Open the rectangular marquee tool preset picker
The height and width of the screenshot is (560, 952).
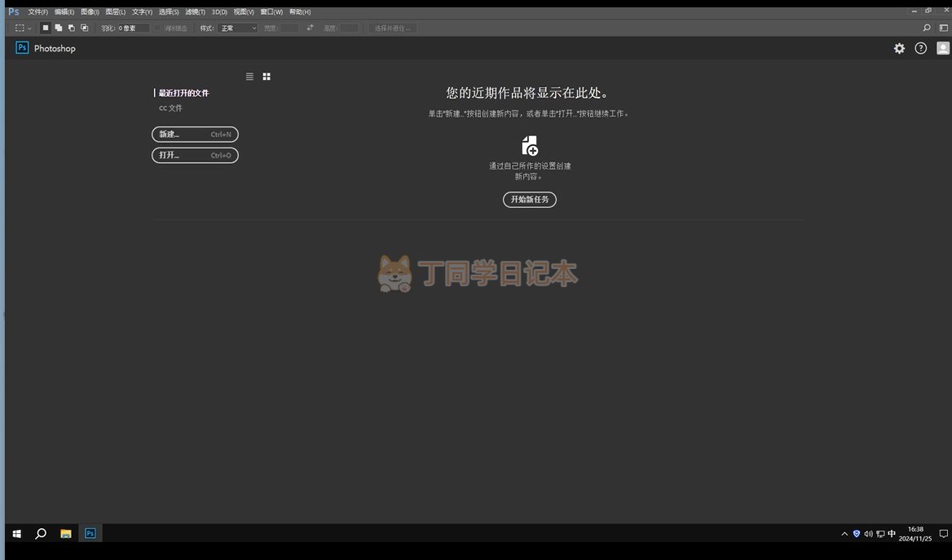[x=23, y=28]
